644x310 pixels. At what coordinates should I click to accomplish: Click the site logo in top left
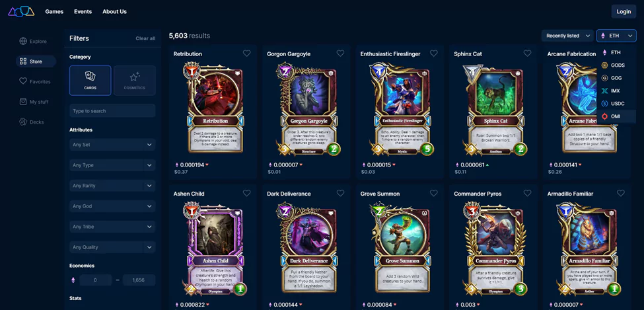21,11
